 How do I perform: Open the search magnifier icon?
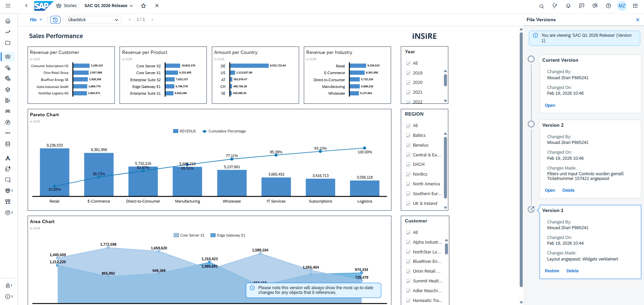tap(541, 6)
